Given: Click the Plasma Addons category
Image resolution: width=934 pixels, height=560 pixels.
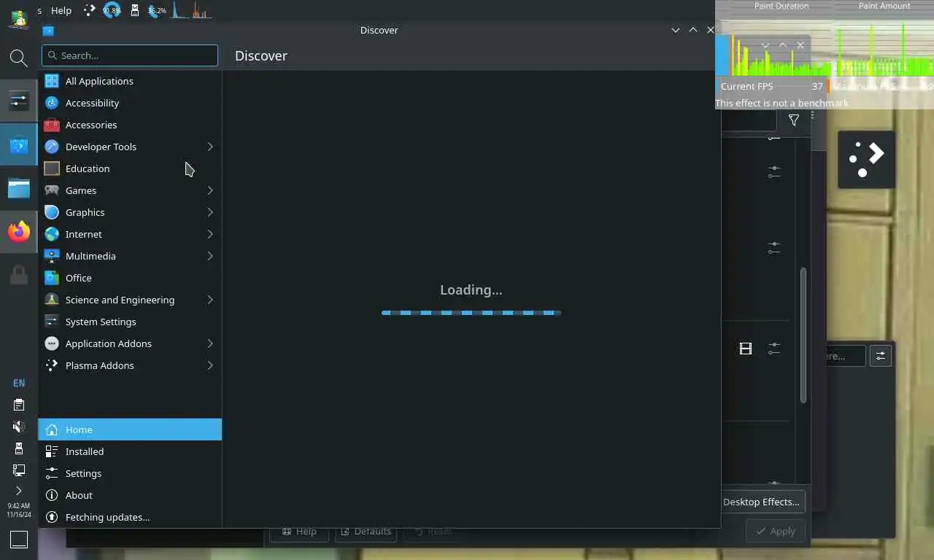Looking at the screenshot, I should pyautogui.click(x=130, y=365).
